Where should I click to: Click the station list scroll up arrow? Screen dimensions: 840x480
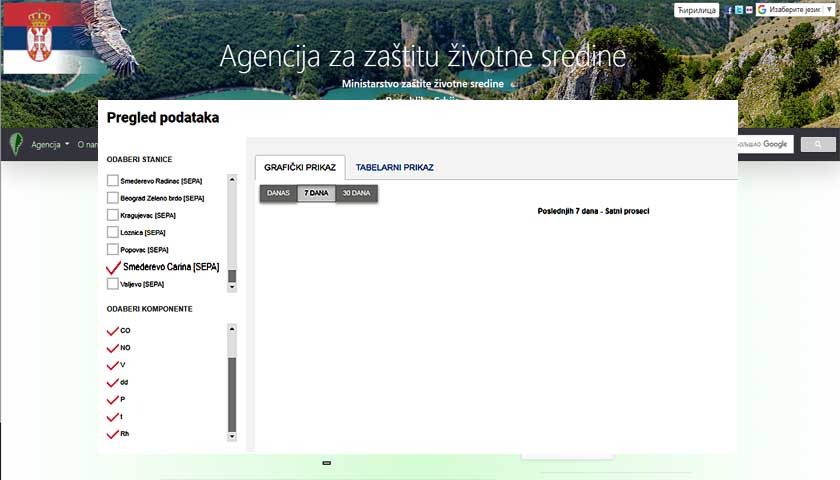(x=232, y=179)
